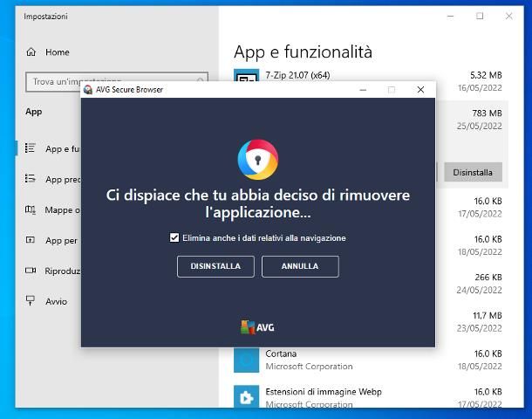The height and width of the screenshot is (419, 532).
Task: Open 'Mappe offline' sidebar icon
Action: 31,209
